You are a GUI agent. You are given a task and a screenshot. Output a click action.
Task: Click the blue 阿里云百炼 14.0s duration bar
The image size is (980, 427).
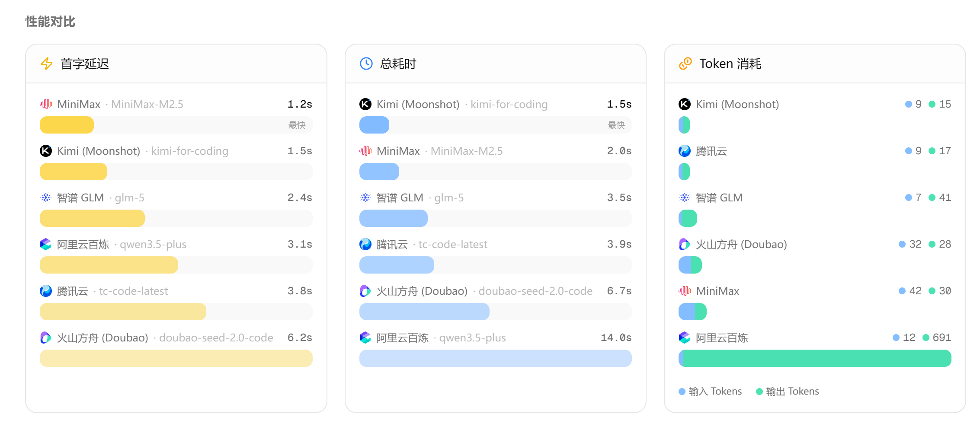point(495,358)
